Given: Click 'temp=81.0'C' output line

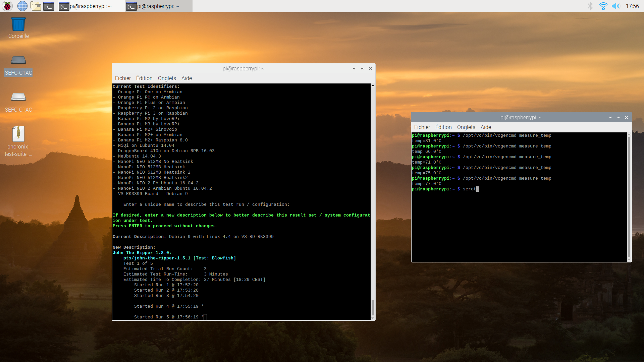Looking at the screenshot, I should click(x=427, y=141).
